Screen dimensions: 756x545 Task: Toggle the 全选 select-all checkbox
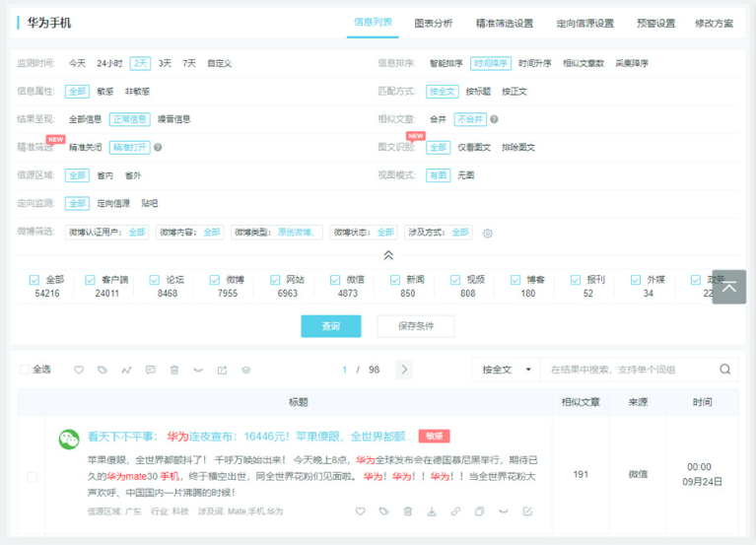[x=26, y=370]
